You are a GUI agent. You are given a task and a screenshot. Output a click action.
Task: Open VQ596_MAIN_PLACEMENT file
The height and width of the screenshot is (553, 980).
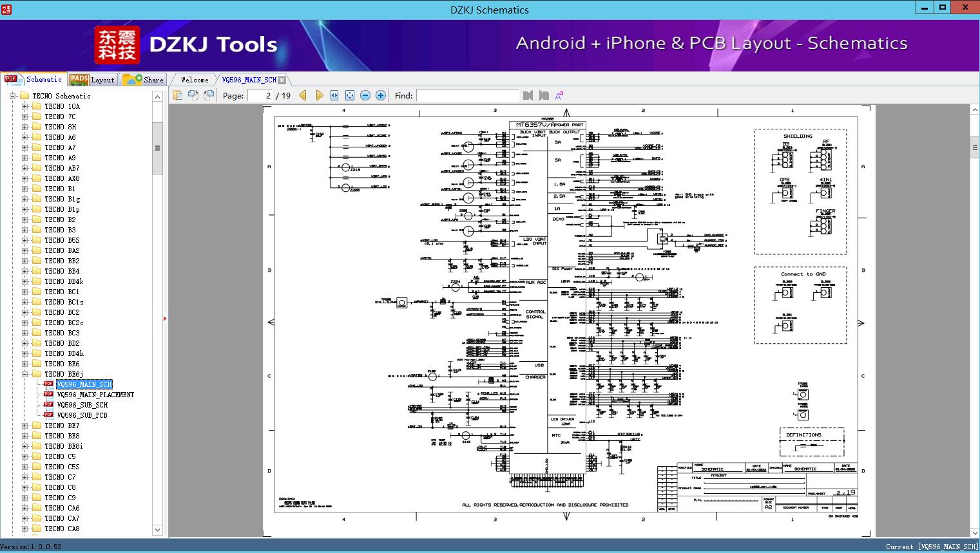coord(95,395)
